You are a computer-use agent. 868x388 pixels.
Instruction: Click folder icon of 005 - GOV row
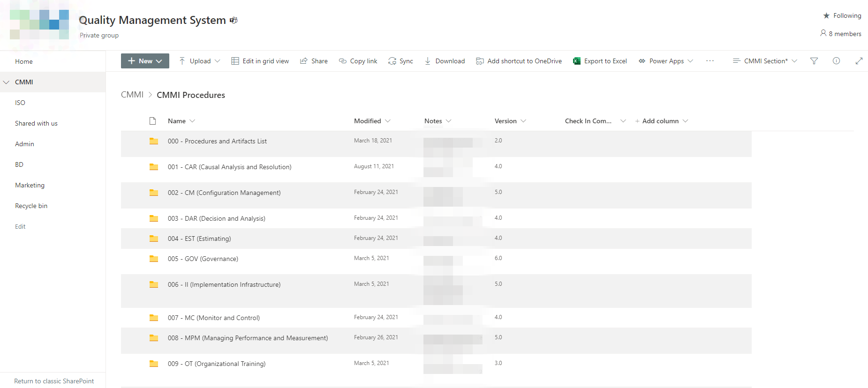point(153,259)
